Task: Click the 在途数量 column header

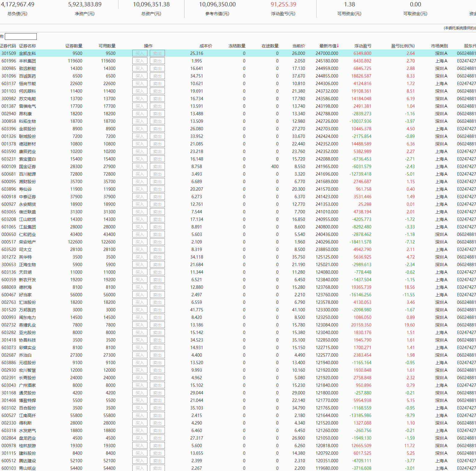Action: tap(270, 46)
